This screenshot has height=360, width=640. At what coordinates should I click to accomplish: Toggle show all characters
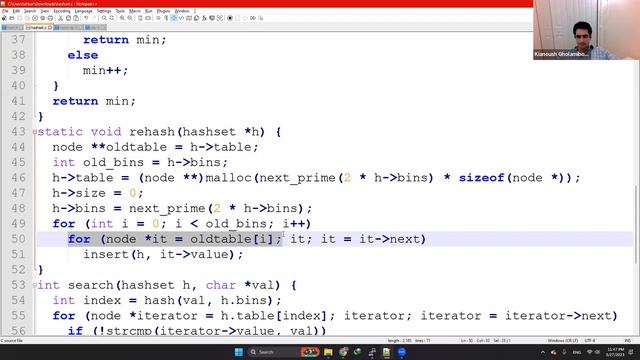(166, 18)
